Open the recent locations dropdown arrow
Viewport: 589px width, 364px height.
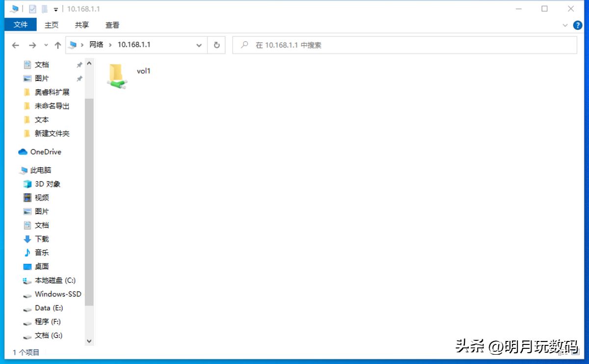click(46, 45)
